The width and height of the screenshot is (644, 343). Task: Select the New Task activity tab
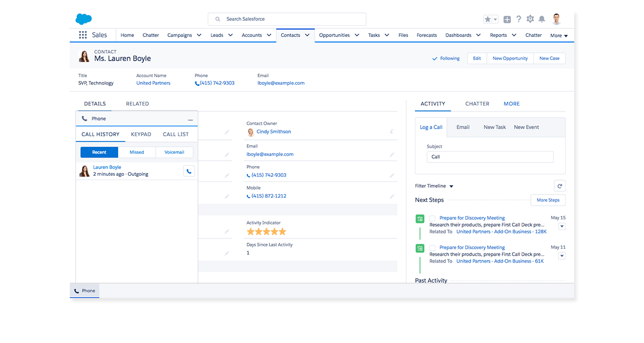[x=495, y=128]
